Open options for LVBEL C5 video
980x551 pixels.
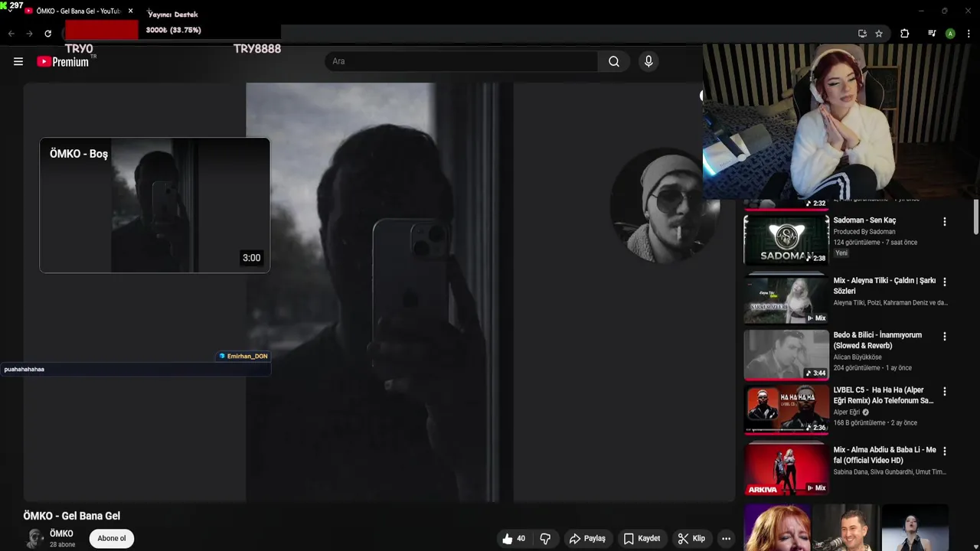point(944,391)
